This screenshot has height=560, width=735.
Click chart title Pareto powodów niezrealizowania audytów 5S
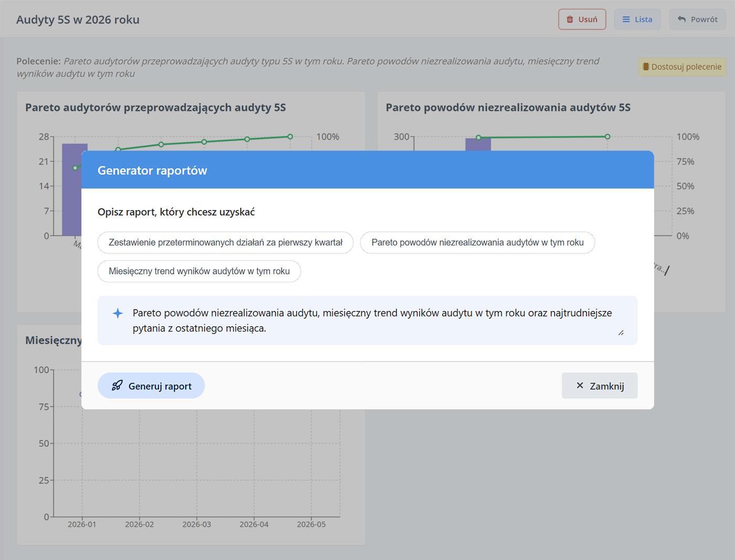pos(508,108)
